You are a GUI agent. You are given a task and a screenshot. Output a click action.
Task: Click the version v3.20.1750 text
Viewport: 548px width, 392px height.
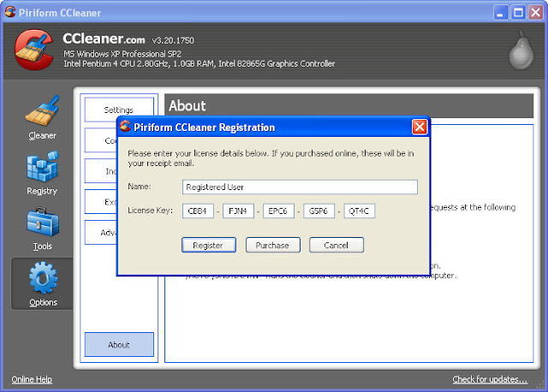(x=173, y=40)
